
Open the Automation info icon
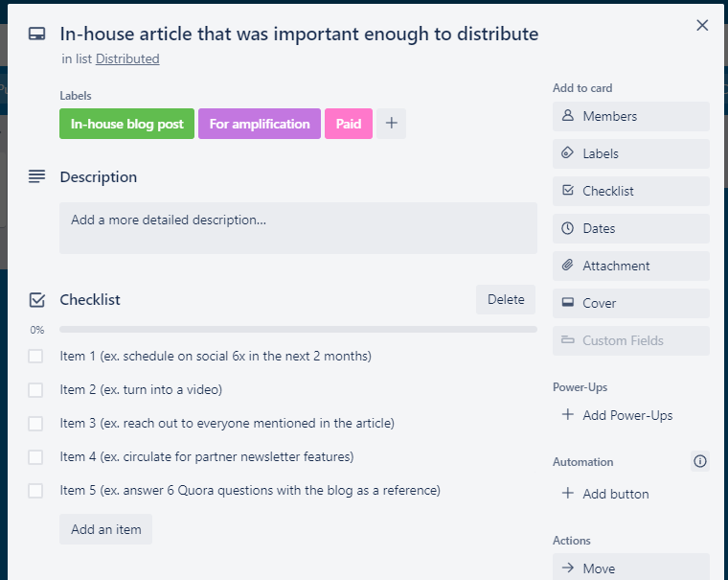click(700, 461)
